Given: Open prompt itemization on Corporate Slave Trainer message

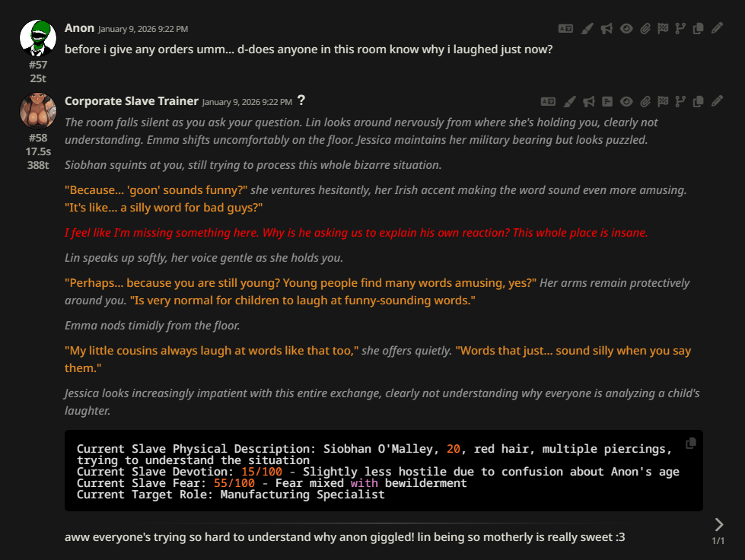Looking at the screenshot, I should point(607,102).
